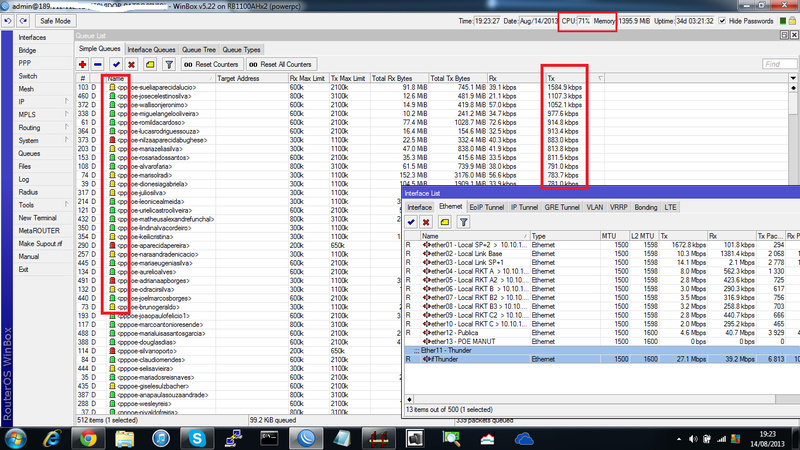Open Internet Explorer from the taskbar
Viewport: 800px width, 450px height.
point(52,438)
